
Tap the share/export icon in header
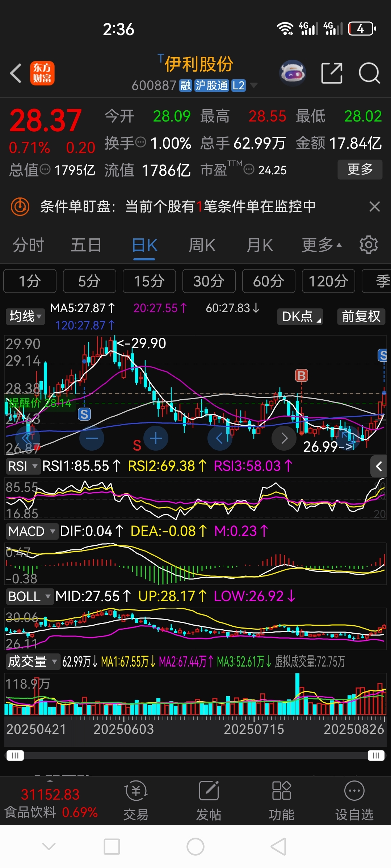point(332,73)
